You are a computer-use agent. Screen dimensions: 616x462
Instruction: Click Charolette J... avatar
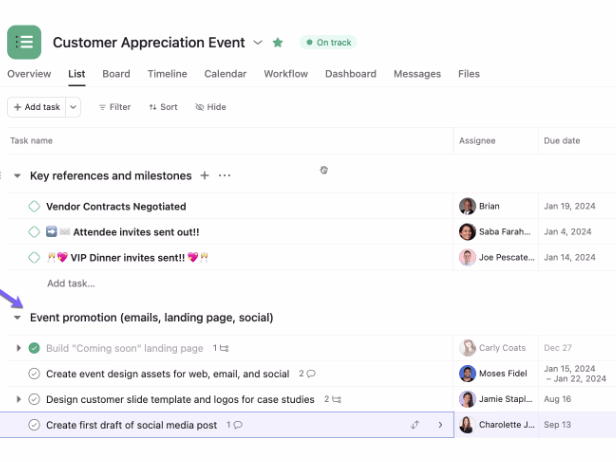point(468,425)
